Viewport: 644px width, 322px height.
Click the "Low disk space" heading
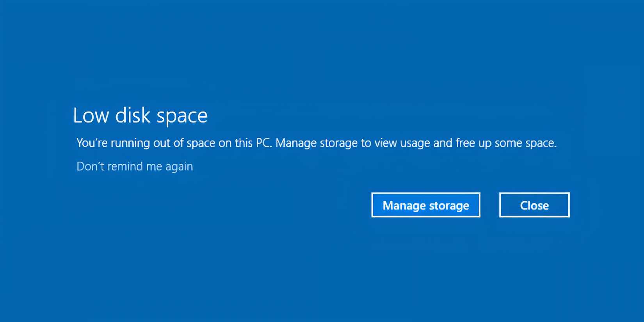pos(140,116)
